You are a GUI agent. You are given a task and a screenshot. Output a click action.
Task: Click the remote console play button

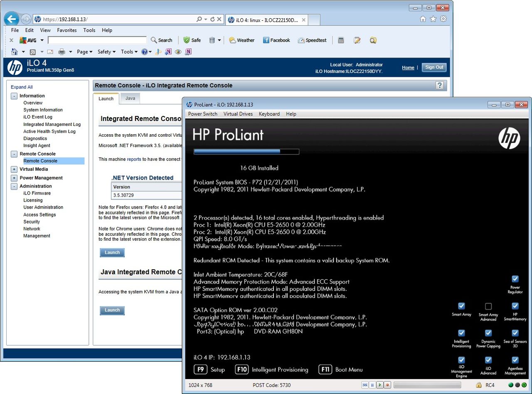pyautogui.click(x=379, y=385)
